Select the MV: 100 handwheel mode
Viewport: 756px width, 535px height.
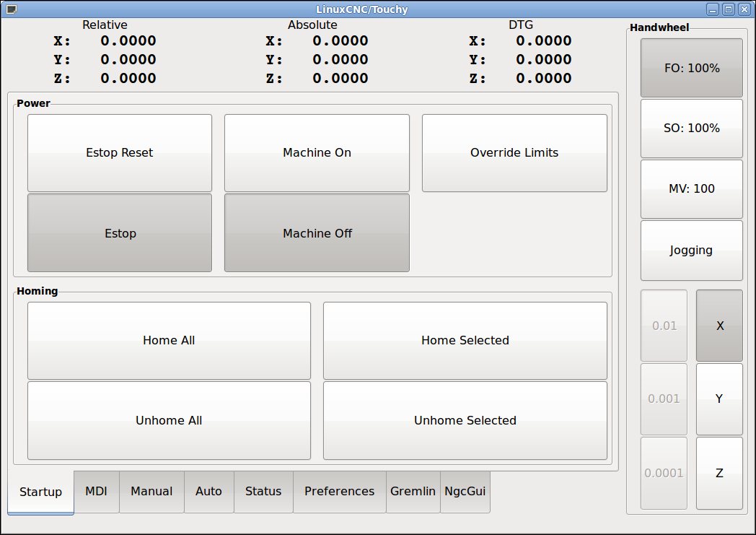[691, 189]
